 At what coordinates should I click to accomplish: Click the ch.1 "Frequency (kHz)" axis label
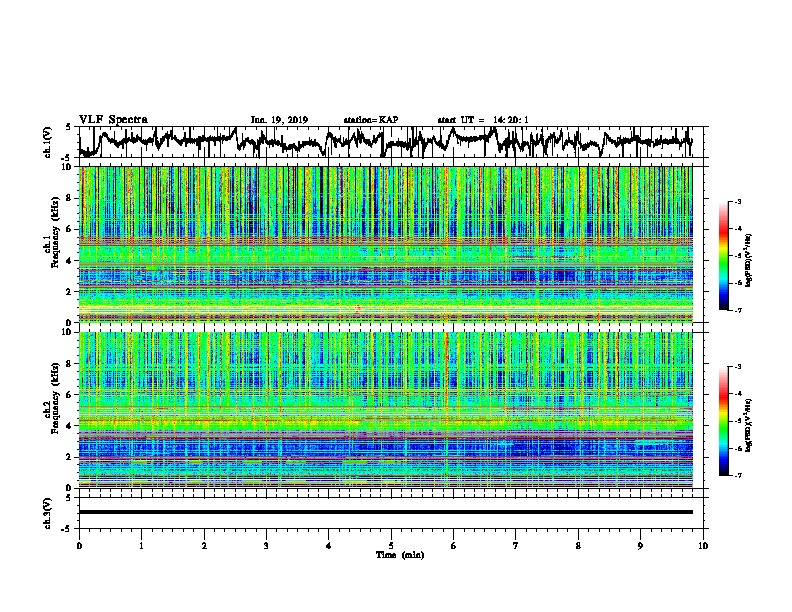[x=55, y=233]
